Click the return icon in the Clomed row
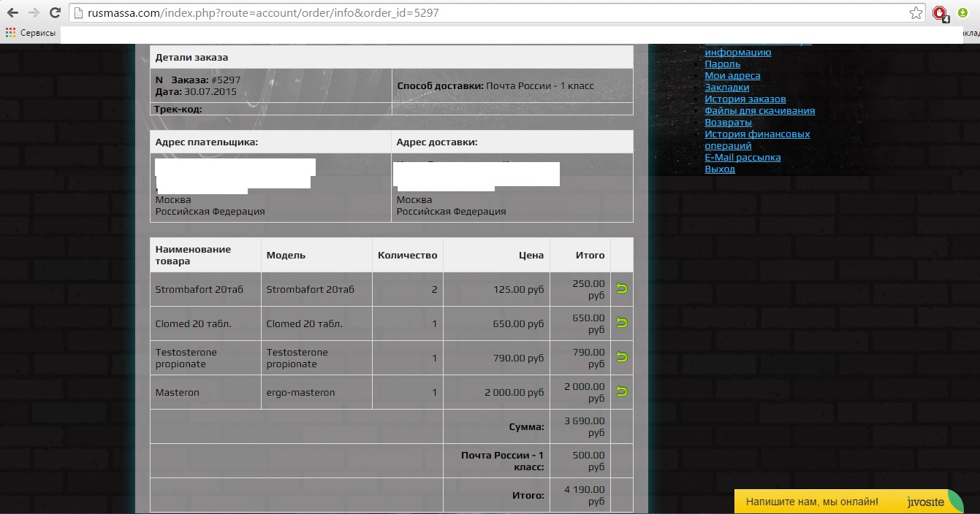The image size is (980, 514). 622,323
